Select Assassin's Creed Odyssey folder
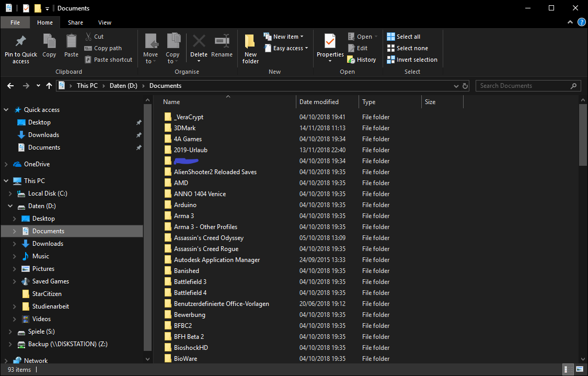The width and height of the screenshot is (588, 376). tap(209, 238)
